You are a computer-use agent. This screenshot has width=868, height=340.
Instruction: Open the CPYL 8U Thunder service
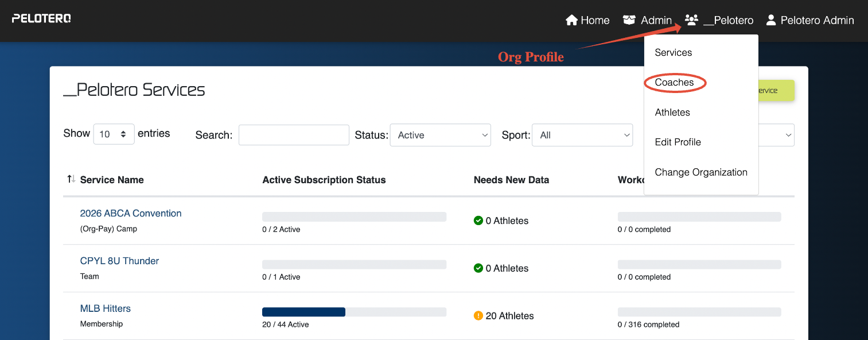click(119, 261)
